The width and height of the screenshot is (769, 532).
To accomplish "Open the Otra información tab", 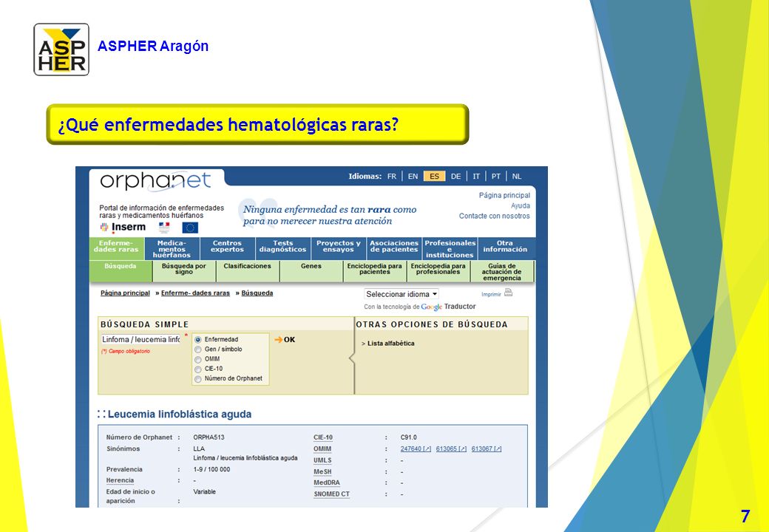I will coord(505,248).
